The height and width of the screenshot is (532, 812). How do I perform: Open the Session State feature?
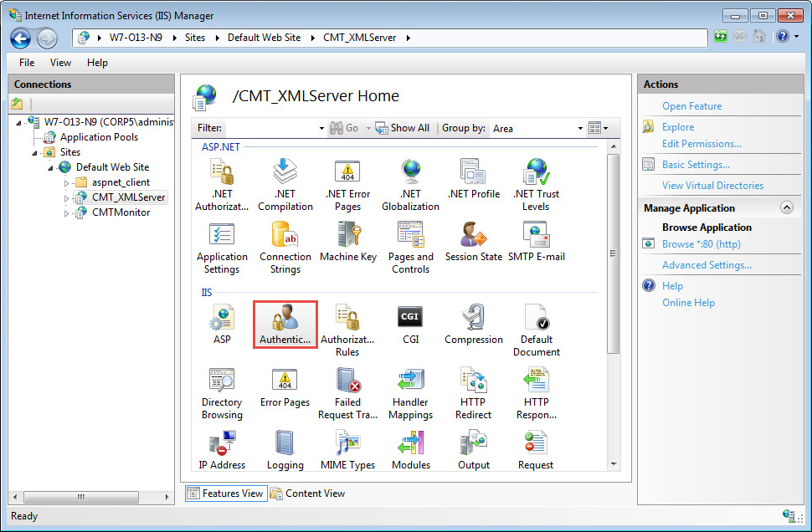(x=473, y=242)
